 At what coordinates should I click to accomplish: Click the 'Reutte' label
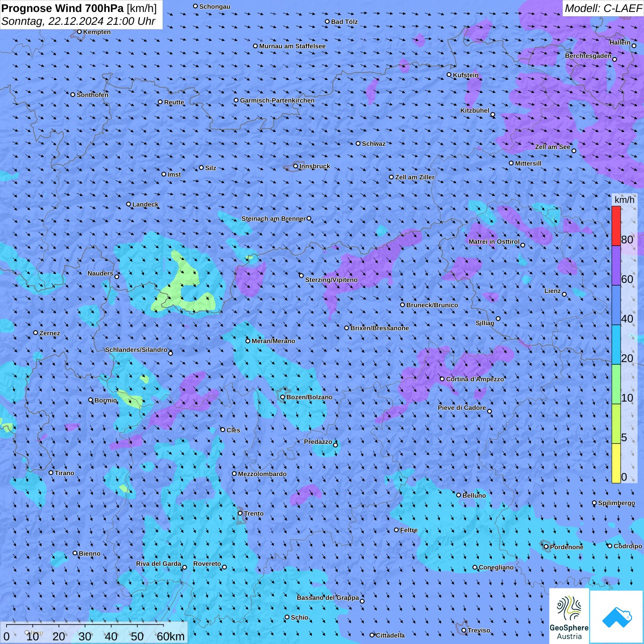point(174,102)
